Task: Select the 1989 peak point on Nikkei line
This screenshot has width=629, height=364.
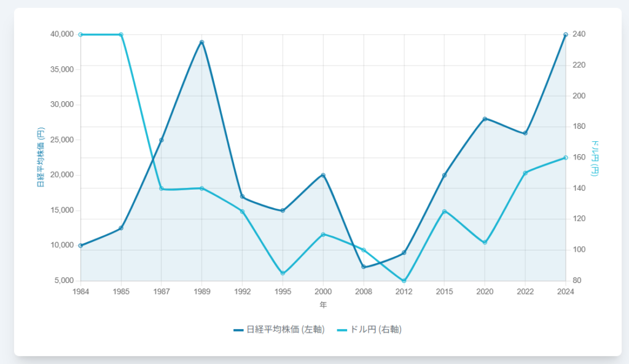Action: coord(201,42)
